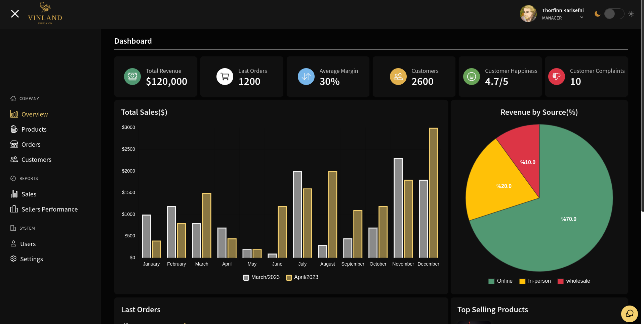
Task: Open Sellers Performance via its chart icon
Action: tap(14, 209)
